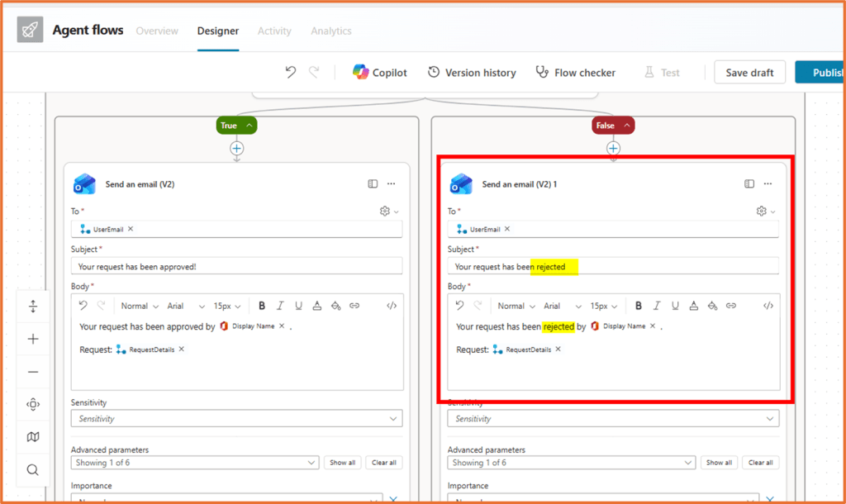Run the Flow checker
The width and height of the screenshot is (846, 504).
[576, 72]
